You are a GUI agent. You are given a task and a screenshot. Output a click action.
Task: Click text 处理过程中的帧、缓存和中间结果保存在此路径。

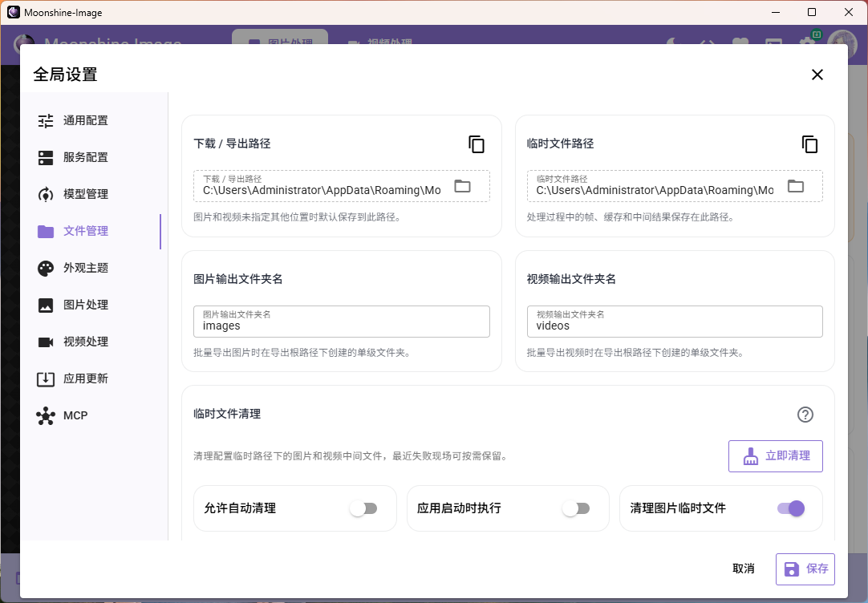631,217
